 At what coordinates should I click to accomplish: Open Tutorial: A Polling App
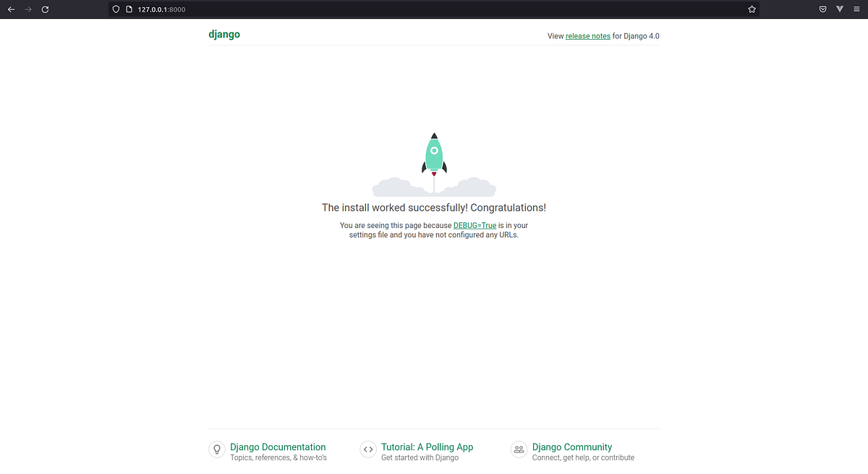click(x=427, y=447)
